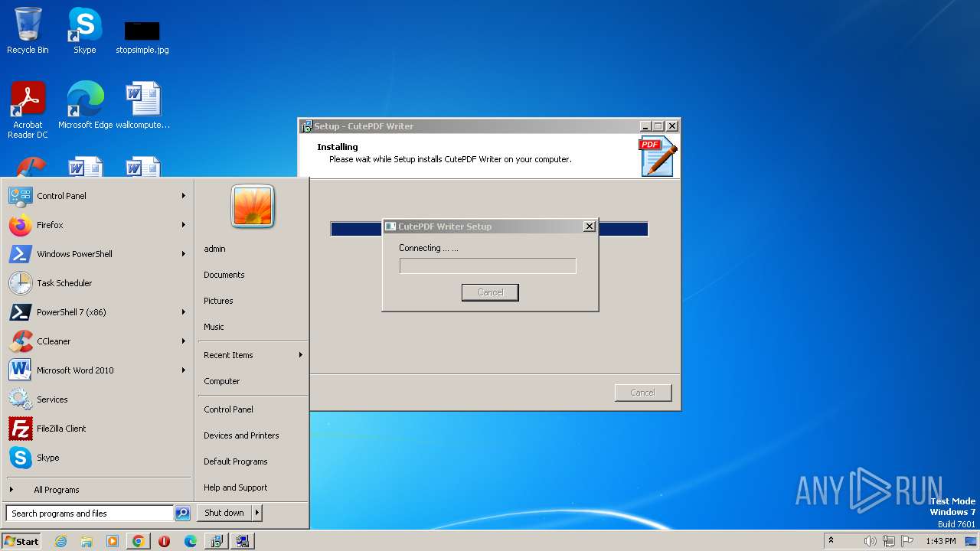Launch Firefox from the Start menu

[x=97, y=225]
